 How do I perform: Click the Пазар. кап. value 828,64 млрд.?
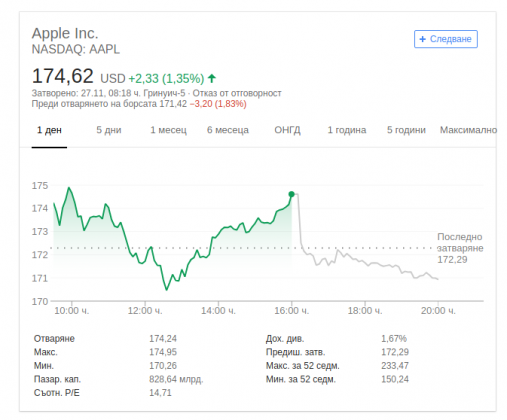point(176,379)
